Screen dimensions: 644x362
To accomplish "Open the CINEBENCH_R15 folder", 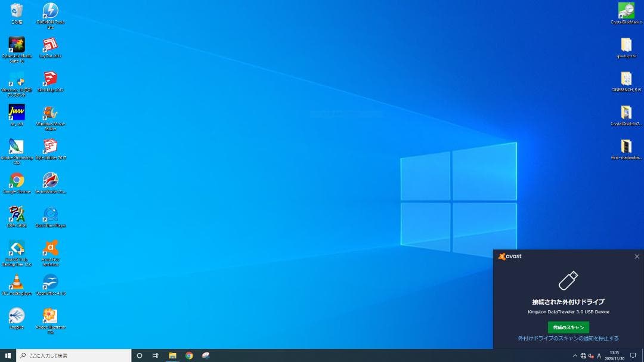I will 626,79.
